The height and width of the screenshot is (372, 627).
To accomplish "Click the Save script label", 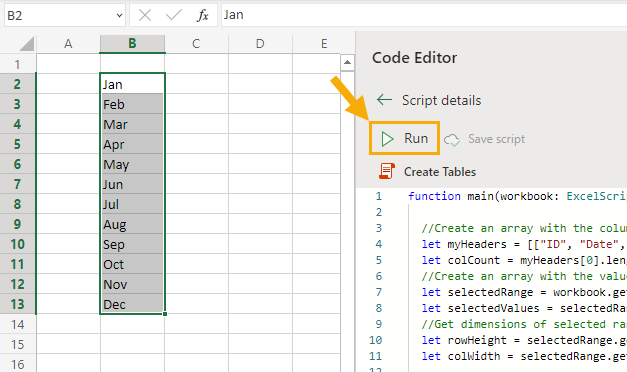I will 496,139.
